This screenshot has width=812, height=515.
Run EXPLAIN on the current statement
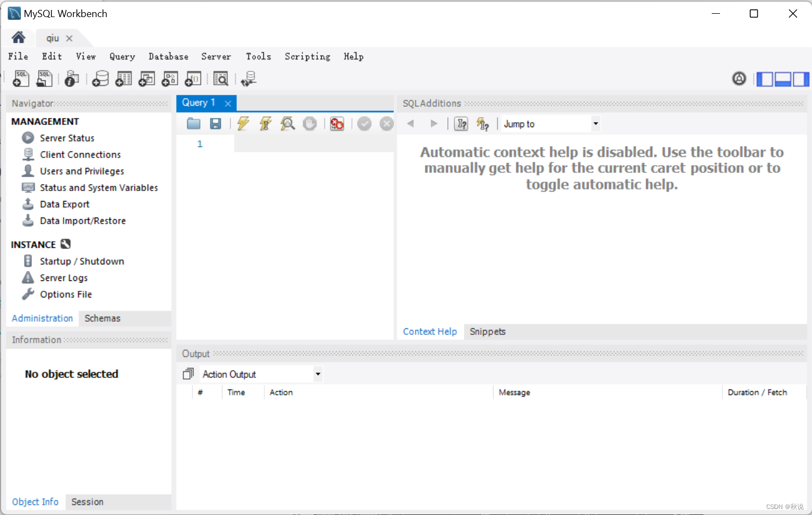point(288,123)
